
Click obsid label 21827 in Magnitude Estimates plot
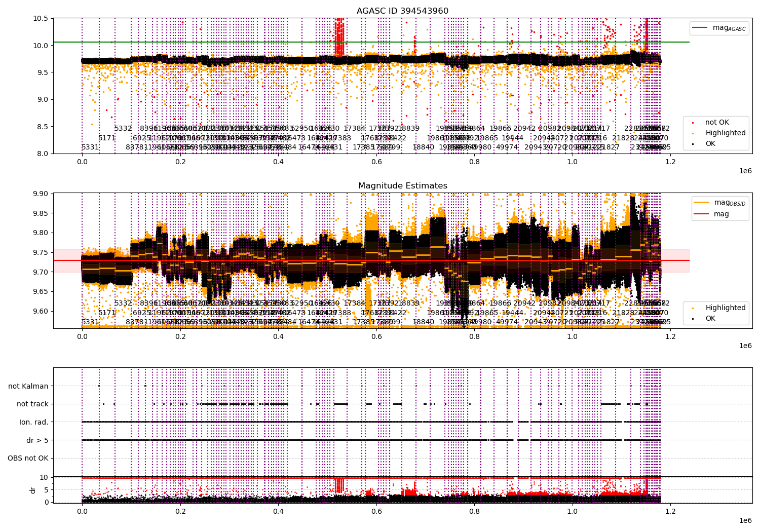click(x=609, y=322)
